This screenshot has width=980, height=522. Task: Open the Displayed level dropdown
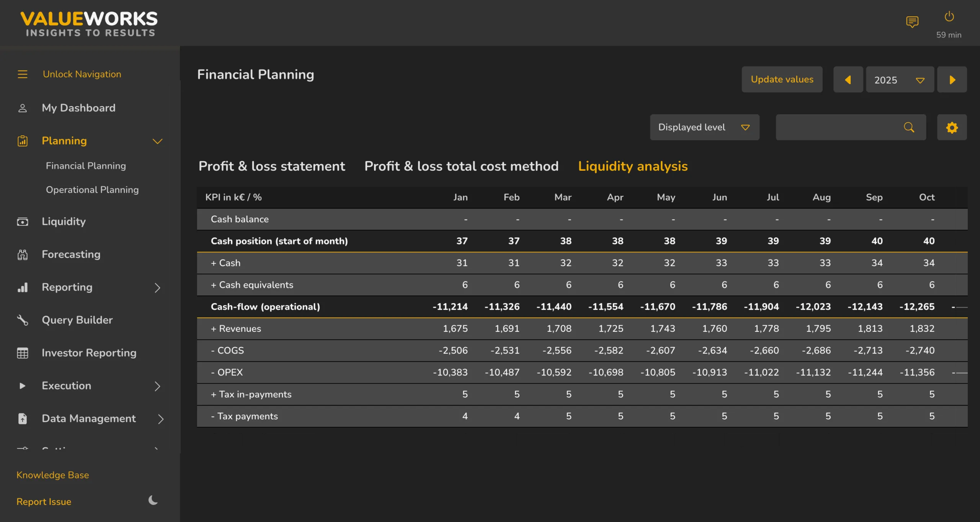[x=704, y=127]
